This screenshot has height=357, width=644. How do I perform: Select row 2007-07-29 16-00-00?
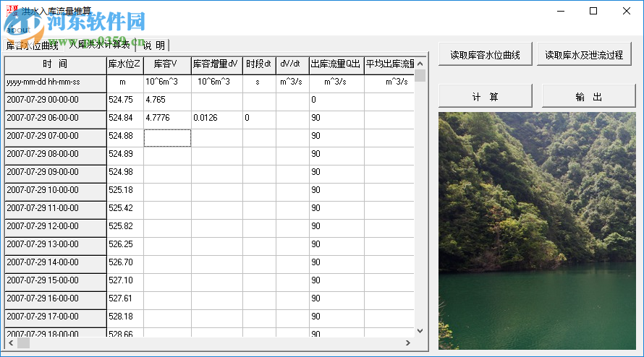(56, 300)
